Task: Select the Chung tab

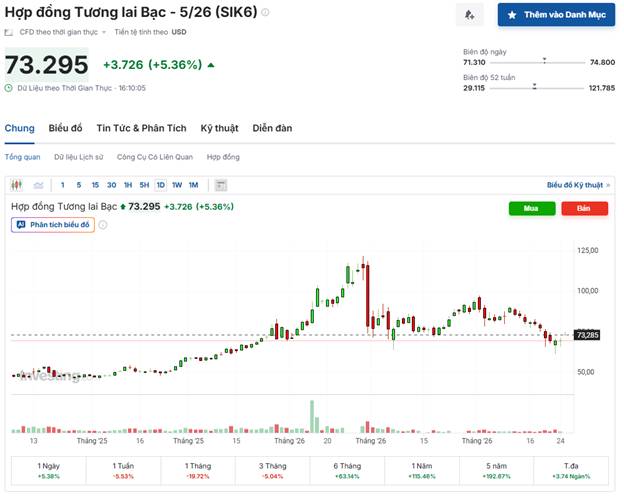Action: [x=20, y=128]
